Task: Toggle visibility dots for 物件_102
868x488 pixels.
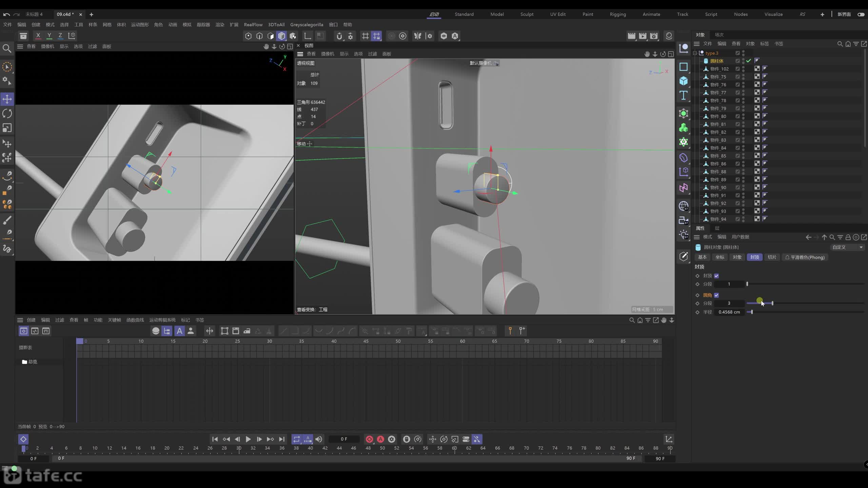Action: pos(743,69)
